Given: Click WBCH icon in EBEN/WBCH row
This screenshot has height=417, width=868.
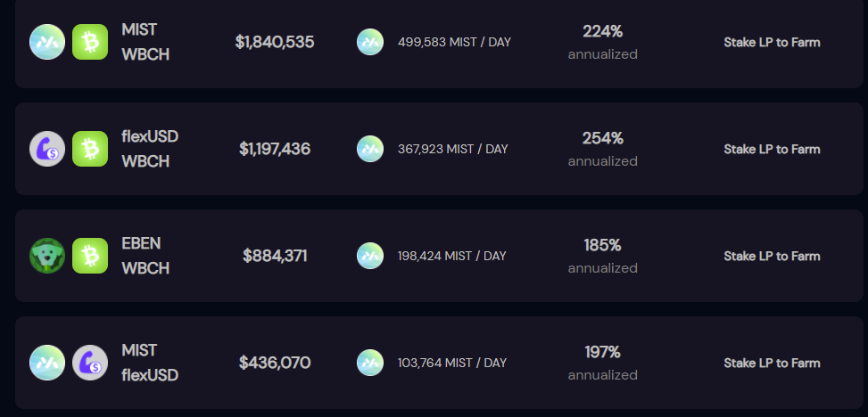Looking at the screenshot, I should tap(90, 256).
